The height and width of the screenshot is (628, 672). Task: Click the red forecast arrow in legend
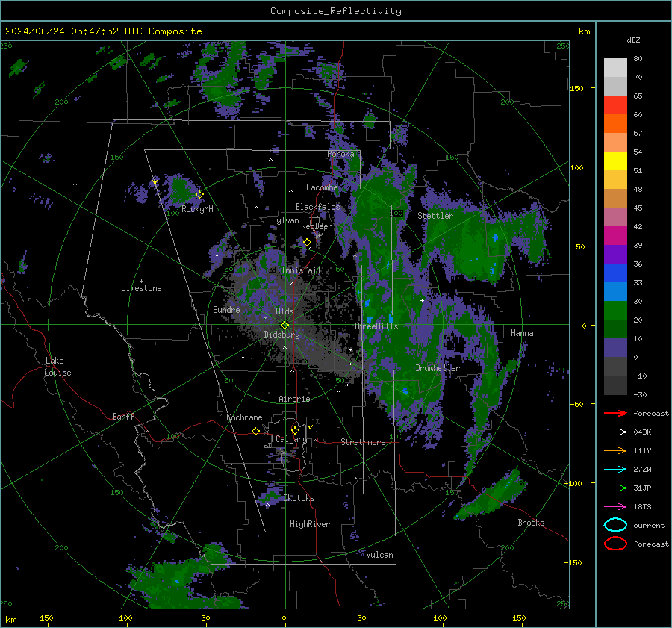615,413
